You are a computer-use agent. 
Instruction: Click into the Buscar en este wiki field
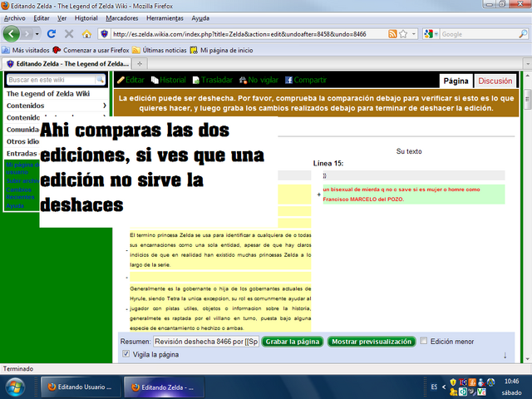point(52,80)
